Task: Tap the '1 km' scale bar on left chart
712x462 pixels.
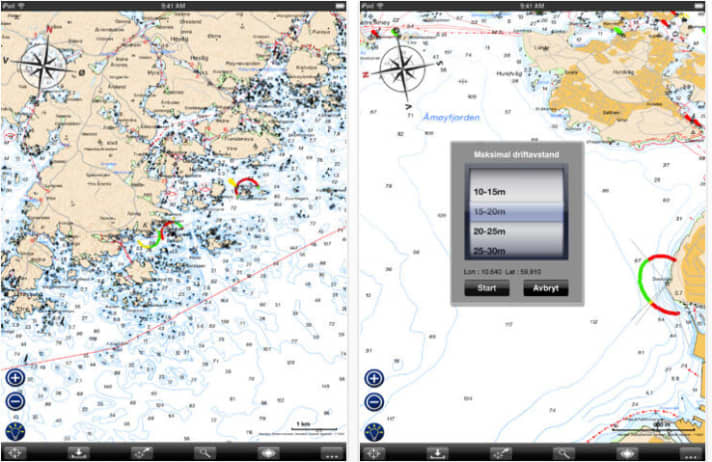Action: point(314,426)
